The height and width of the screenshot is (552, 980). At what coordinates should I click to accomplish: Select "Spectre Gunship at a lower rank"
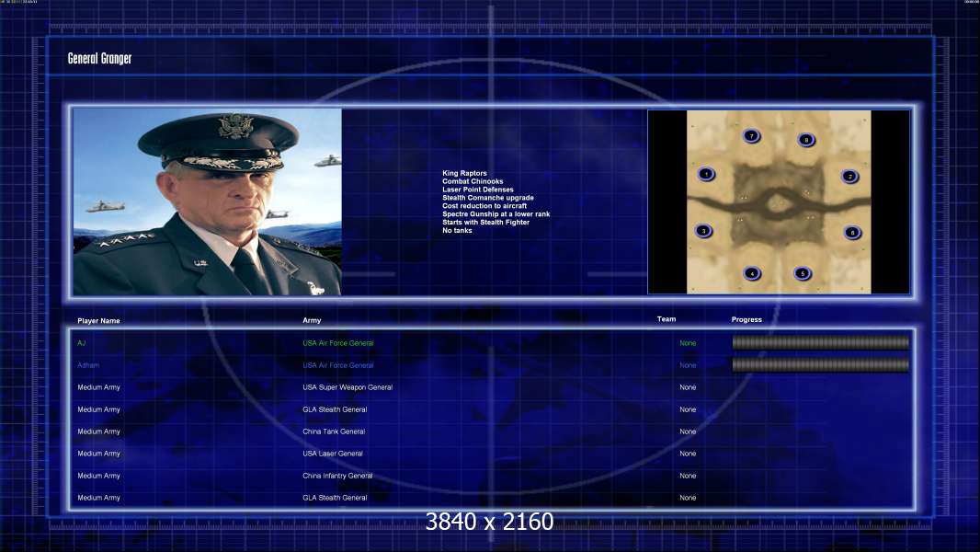[496, 213]
